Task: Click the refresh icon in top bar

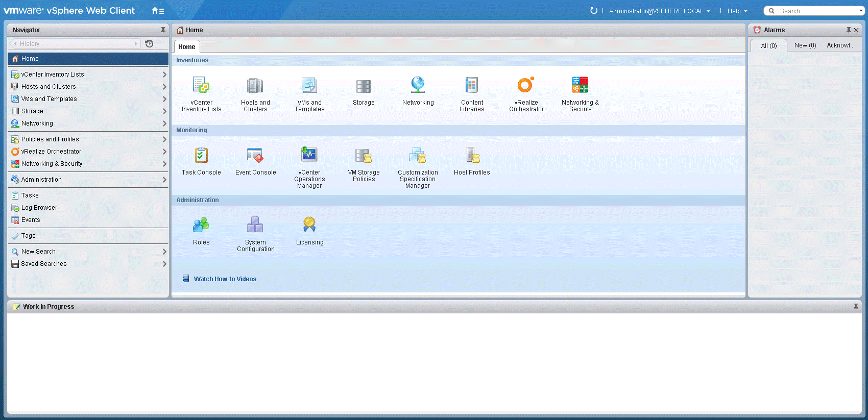Action: [x=593, y=11]
